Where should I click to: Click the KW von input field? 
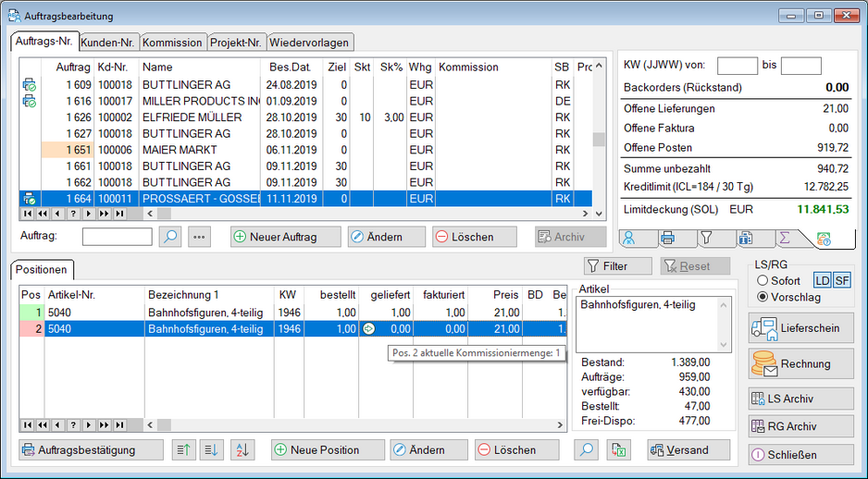pos(737,65)
